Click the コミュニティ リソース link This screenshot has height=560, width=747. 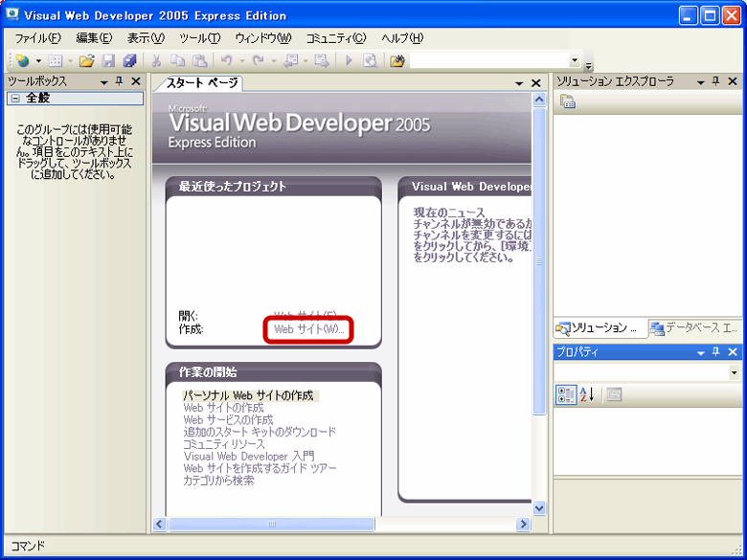point(224,444)
